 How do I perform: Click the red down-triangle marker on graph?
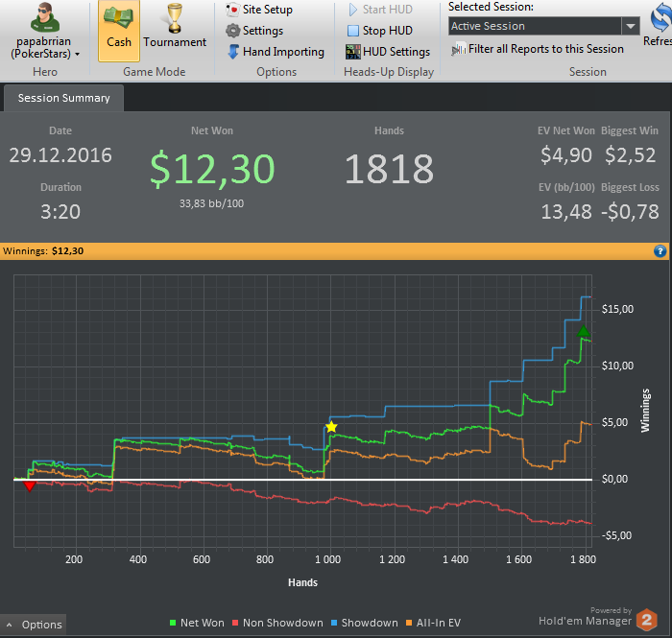pyautogui.click(x=29, y=486)
